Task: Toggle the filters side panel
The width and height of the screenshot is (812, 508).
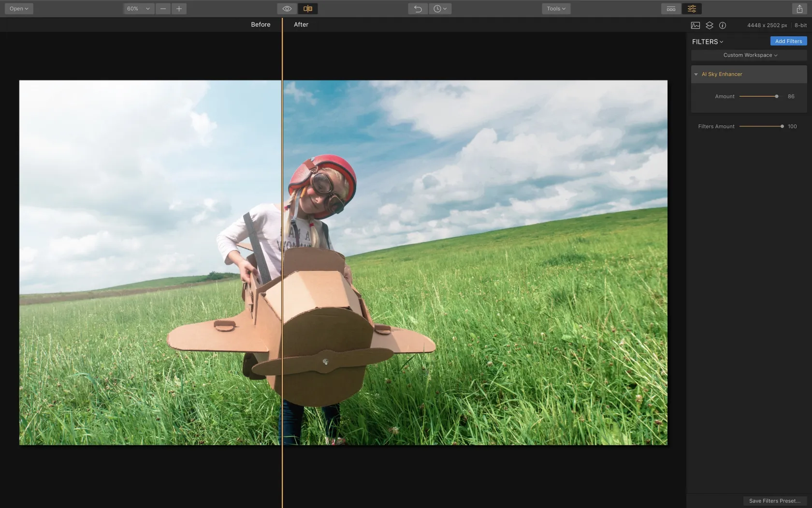Action: click(692, 9)
